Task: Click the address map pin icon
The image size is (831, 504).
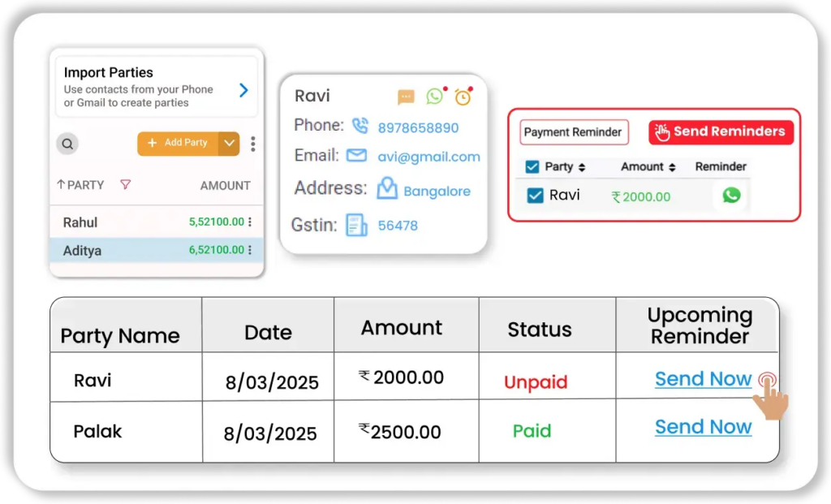Action: 387,189
